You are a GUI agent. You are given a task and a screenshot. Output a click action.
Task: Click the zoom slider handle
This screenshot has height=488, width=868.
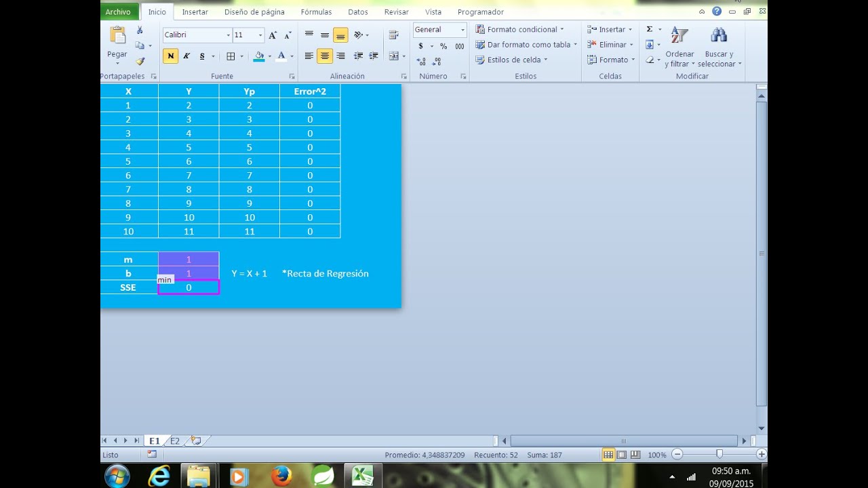coord(719,455)
